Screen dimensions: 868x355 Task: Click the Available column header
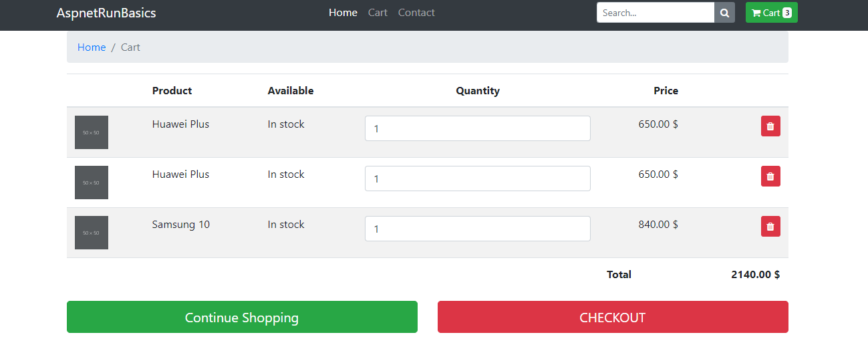click(x=291, y=91)
